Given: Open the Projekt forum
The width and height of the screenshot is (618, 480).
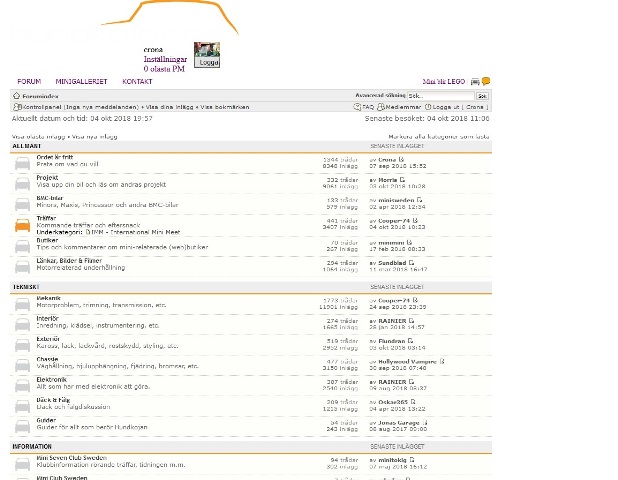Looking at the screenshot, I should (47, 178).
